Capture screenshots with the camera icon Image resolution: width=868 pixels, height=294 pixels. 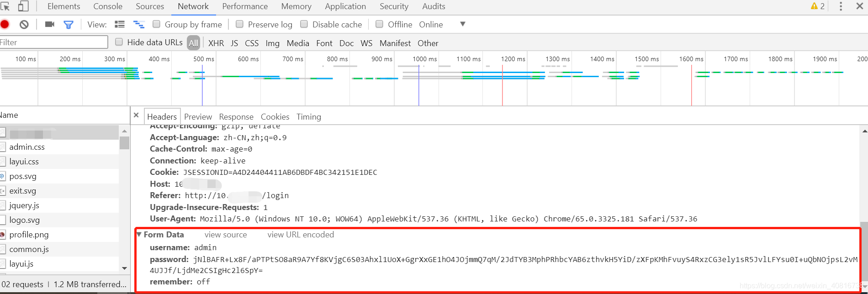[50, 24]
